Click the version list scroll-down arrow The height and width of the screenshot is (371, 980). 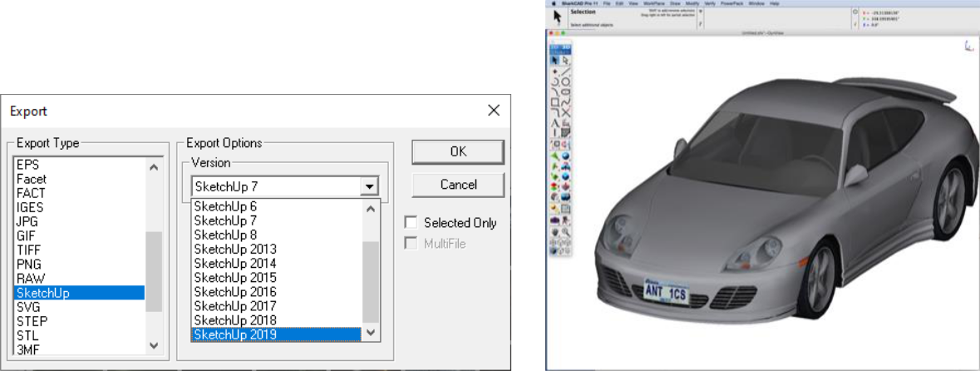coord(372,333)
